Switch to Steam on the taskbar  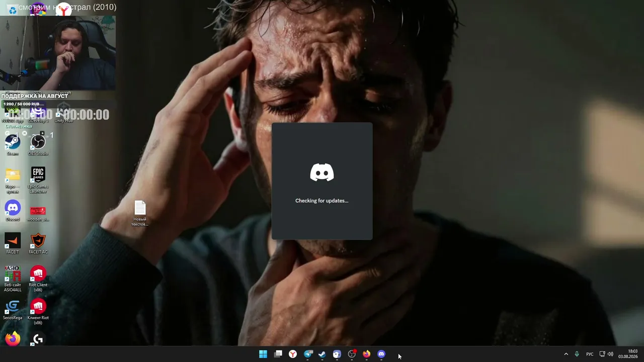click(322, 354)
